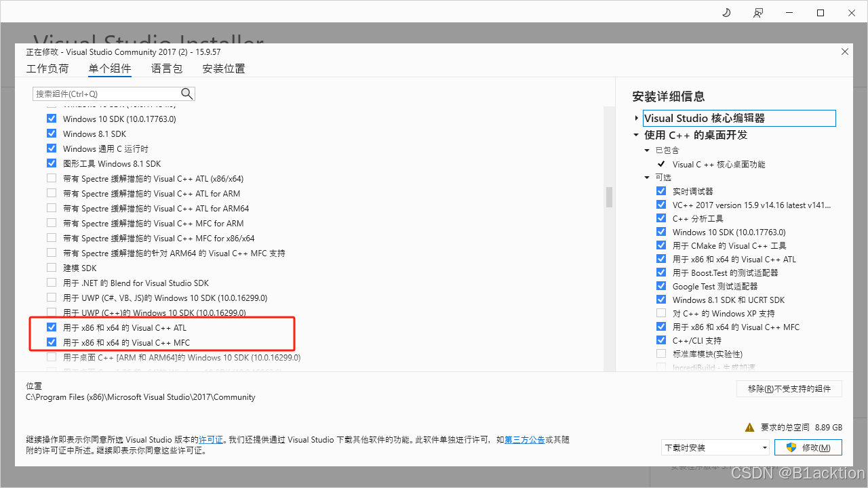Uncheck Visual C++ ATL in details panel
This screenshot has height=488, width=868.
(661, 259)
